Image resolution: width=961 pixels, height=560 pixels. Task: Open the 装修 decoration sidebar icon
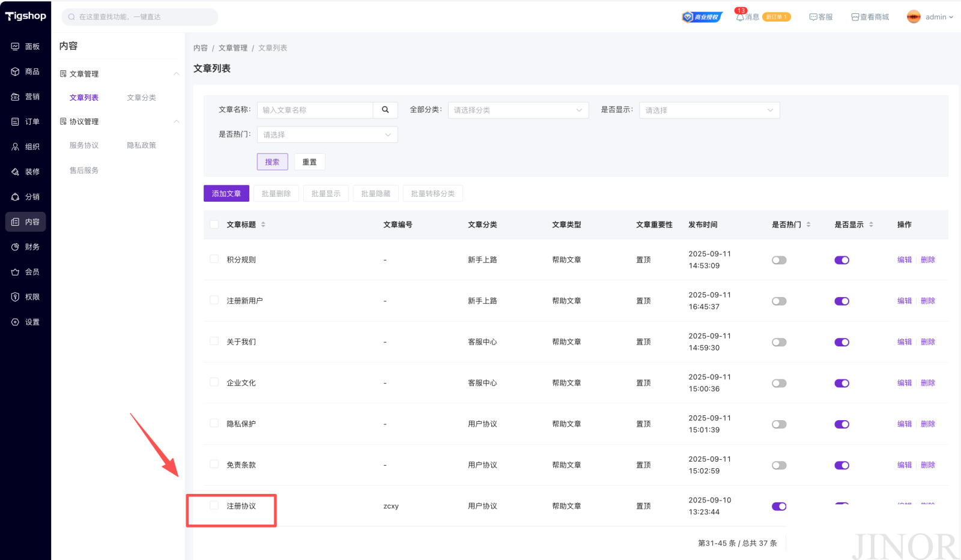[x=15, y=172]
